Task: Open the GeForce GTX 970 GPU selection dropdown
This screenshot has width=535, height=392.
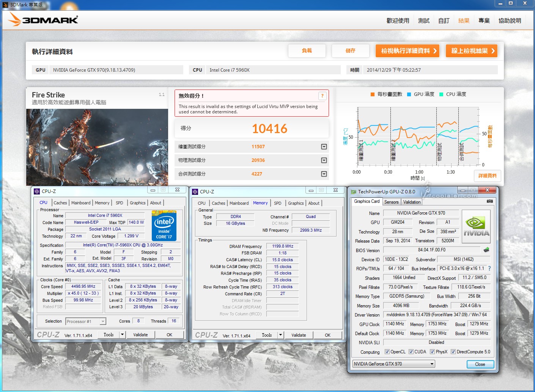Action: (x=431, y=364)
